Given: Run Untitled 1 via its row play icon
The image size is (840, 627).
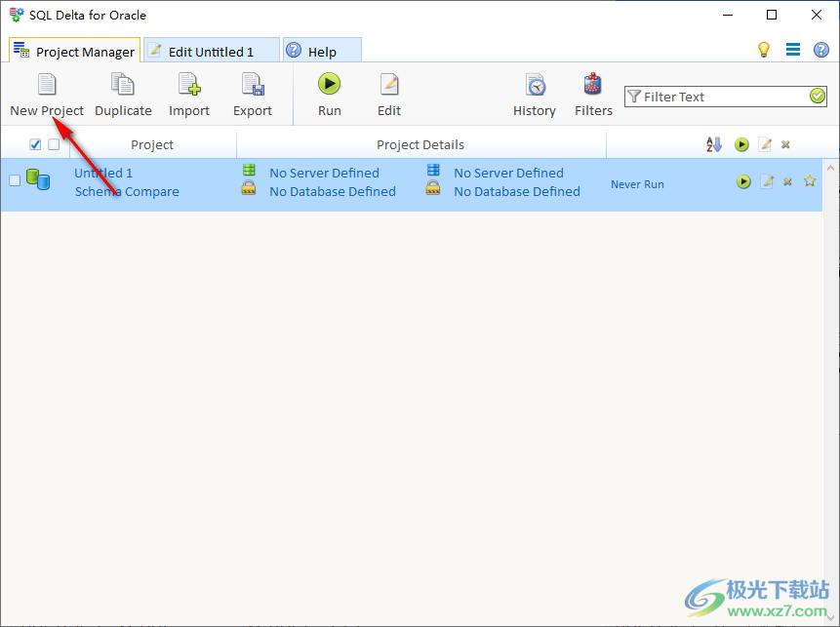Looking at the screenshot, I should click(743, 182).
